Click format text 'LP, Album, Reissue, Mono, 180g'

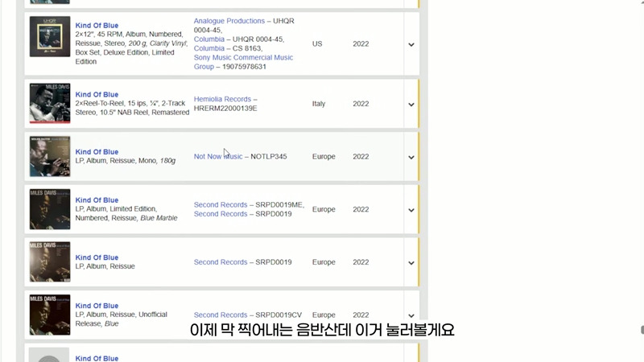(x=126, y=160)
